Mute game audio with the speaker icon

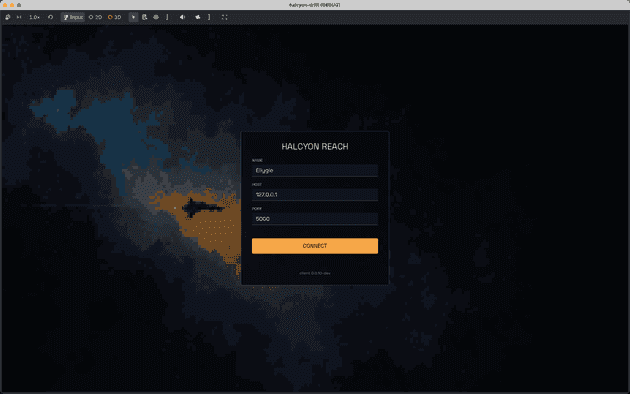tap(182, 17)
